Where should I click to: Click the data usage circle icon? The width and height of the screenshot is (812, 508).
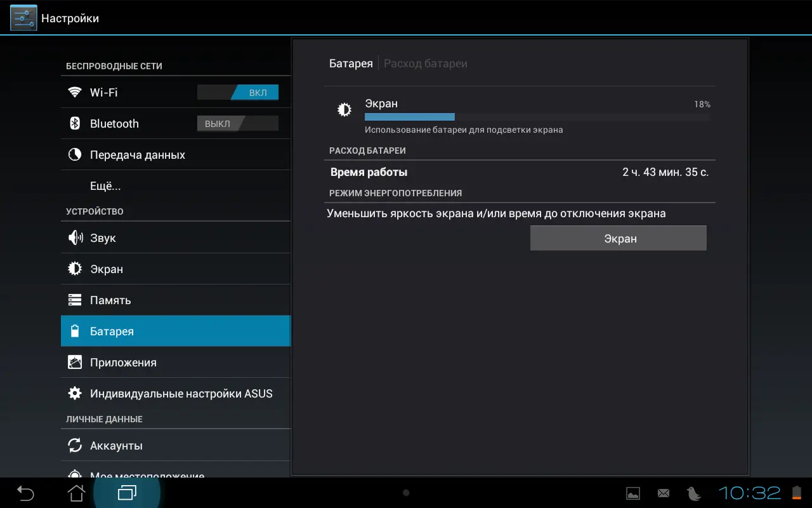75,154
